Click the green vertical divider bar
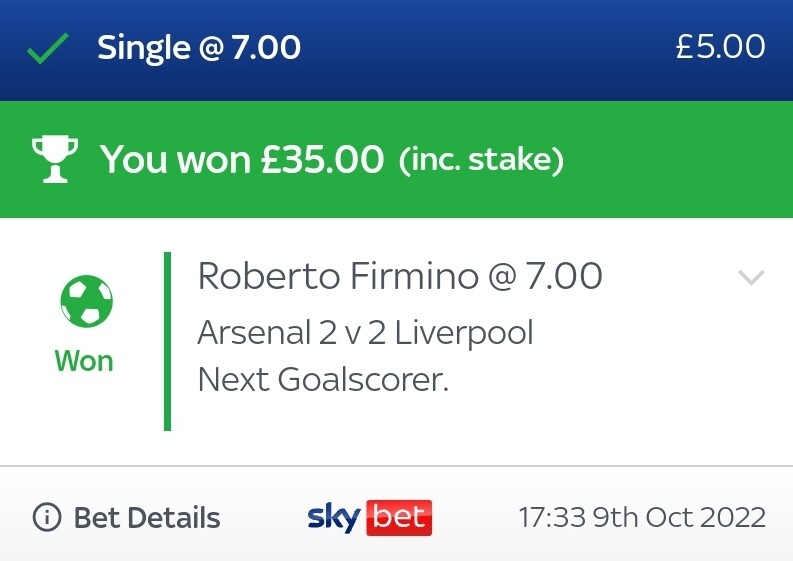 point(167,341)
